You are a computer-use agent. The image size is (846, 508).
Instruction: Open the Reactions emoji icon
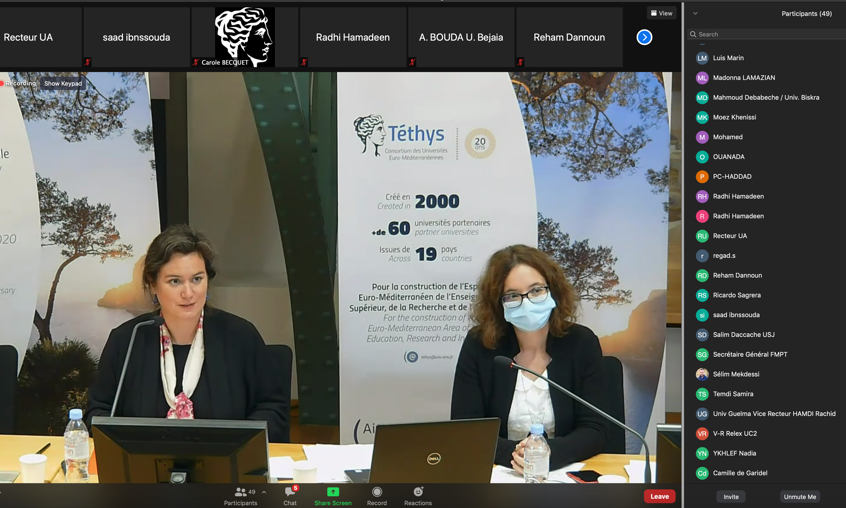pos(418,492)
